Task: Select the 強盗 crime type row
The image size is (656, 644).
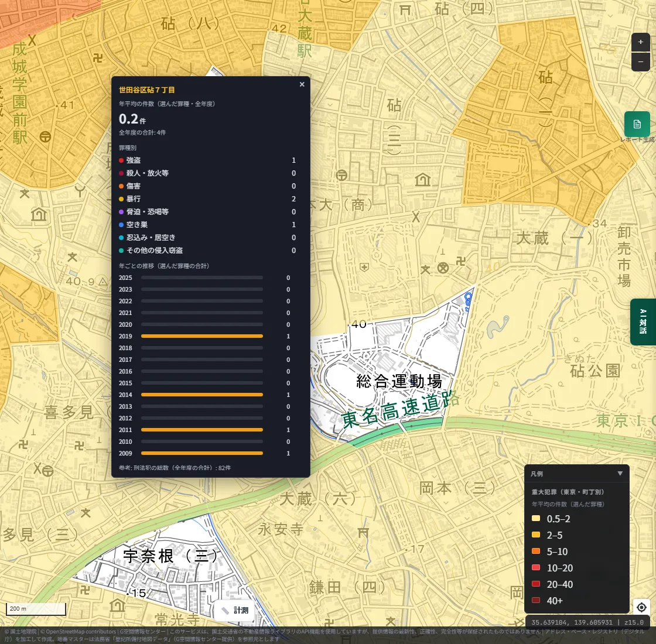Action: (x=207, y=160)
